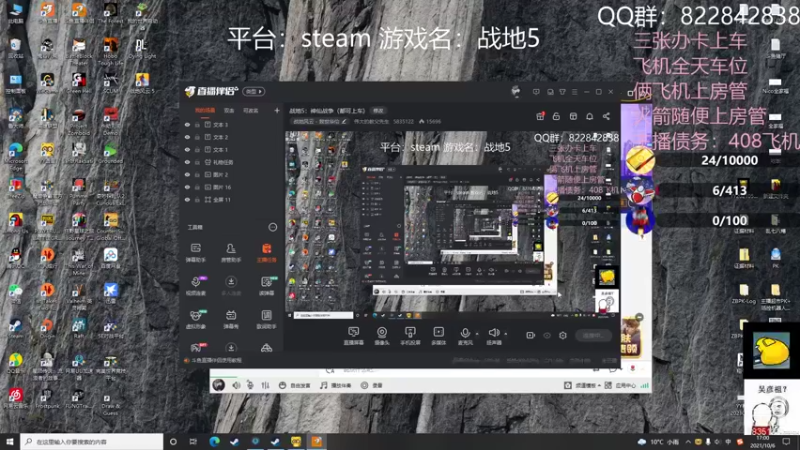
Task: Open the 读弹幕 tool
Action: point(266,286)
